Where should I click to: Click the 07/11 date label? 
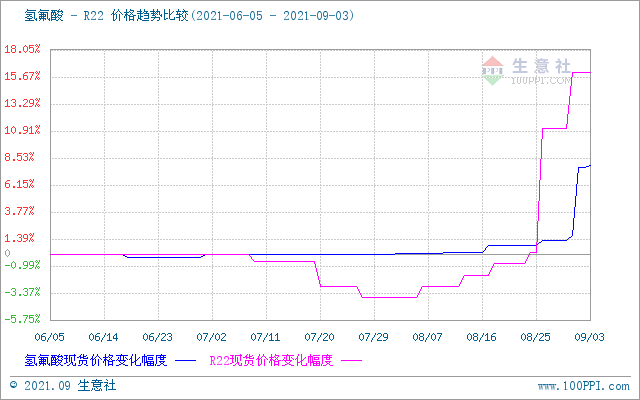[x=266, y=337]
